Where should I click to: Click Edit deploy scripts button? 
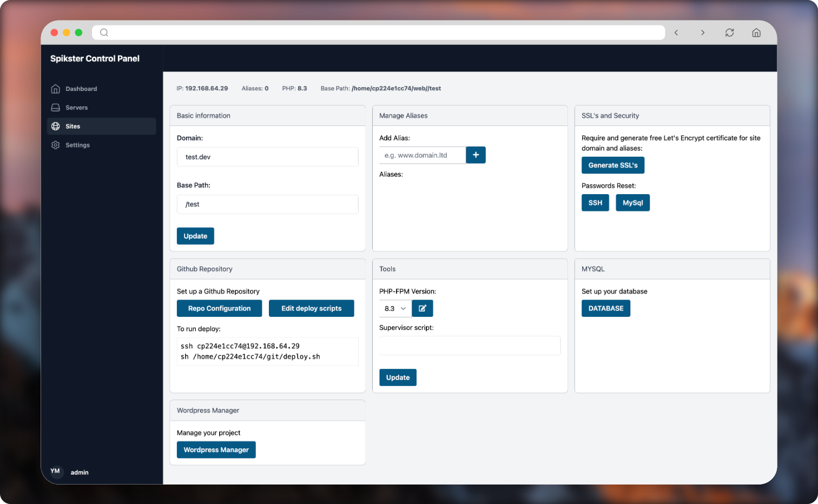pyautogui.click(x=311, y=308)
